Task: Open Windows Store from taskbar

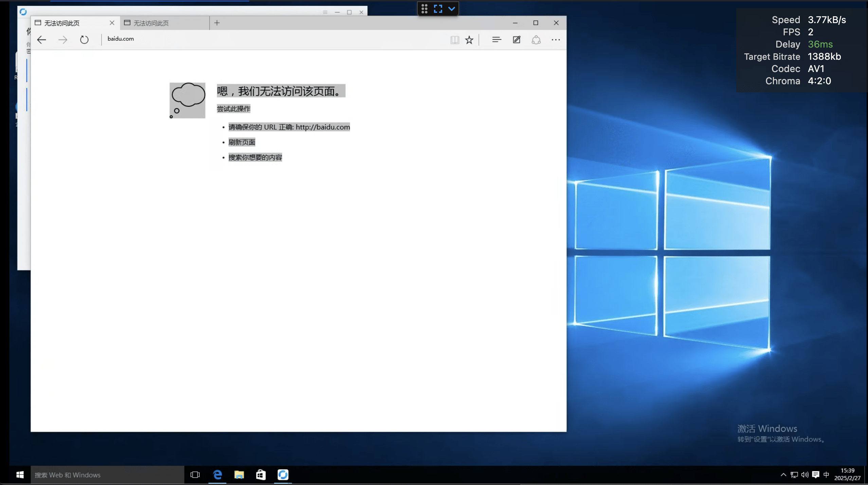Action: click(261, 474)
